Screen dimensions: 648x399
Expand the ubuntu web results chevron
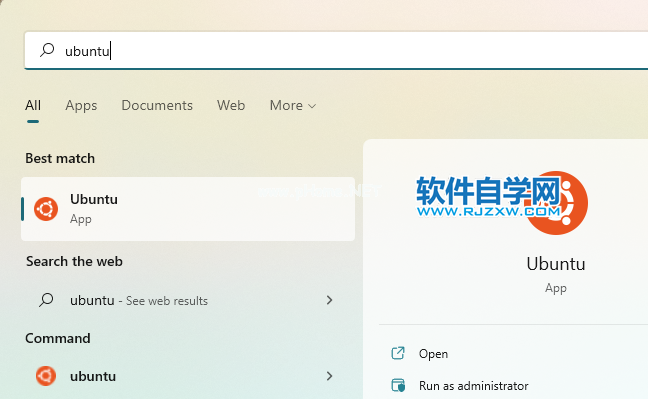329,300
